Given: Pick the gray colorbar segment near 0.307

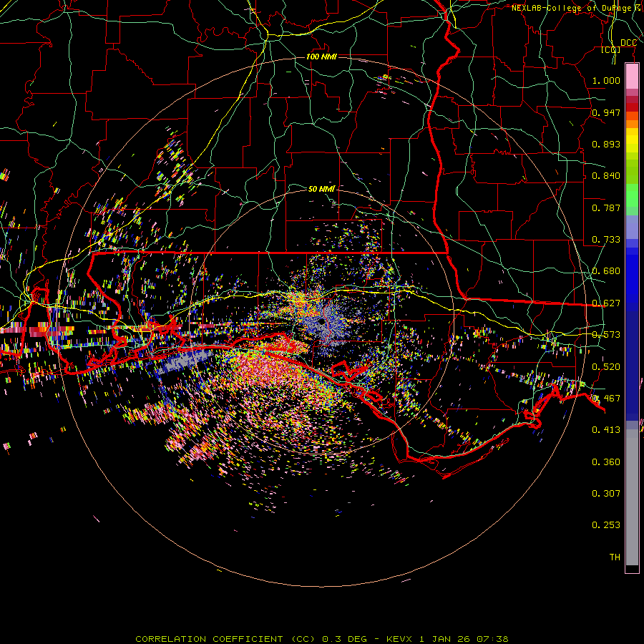Looking at the screenshot, I should [632, 497].
